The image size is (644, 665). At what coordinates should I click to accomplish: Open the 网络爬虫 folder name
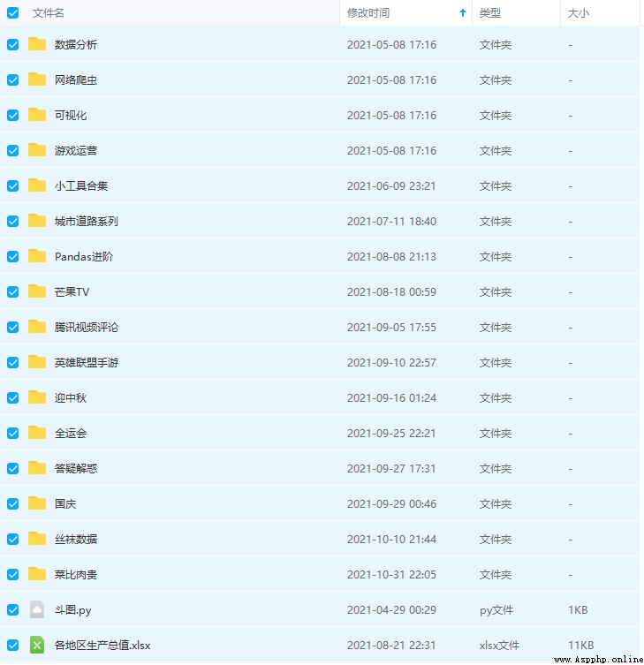(76, 79)
